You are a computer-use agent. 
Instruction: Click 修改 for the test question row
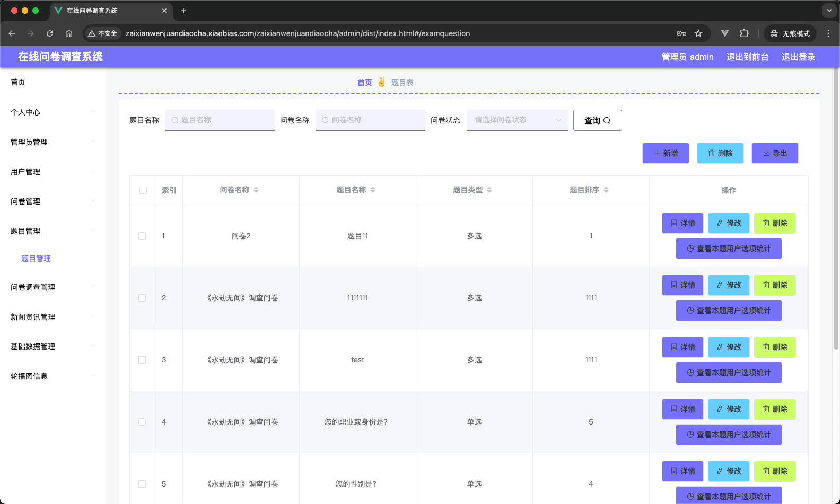pos(729,347)
